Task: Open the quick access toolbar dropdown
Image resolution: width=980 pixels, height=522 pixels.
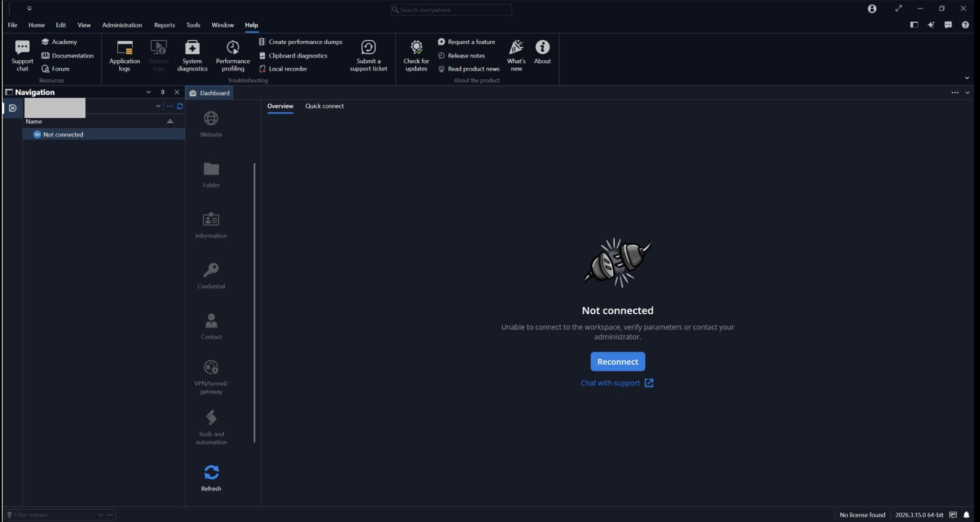Action: click(x=29, y=8)
